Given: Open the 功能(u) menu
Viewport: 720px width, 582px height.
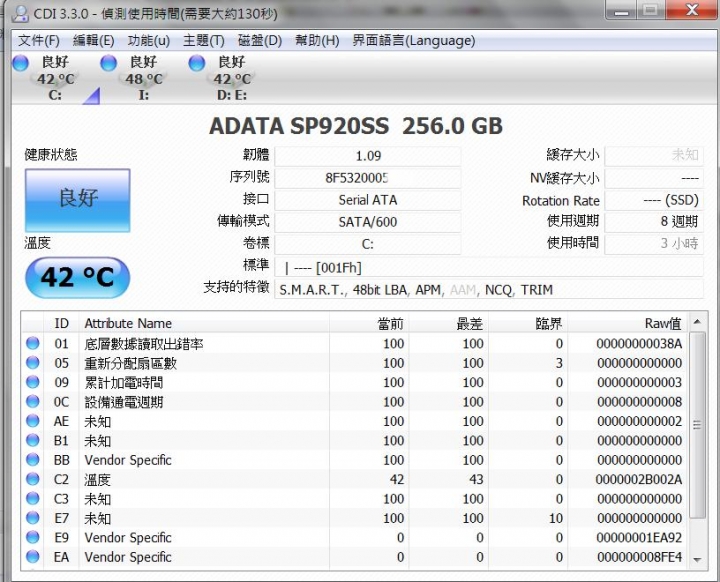Looking at the screenshot, I should pos(149,40).
